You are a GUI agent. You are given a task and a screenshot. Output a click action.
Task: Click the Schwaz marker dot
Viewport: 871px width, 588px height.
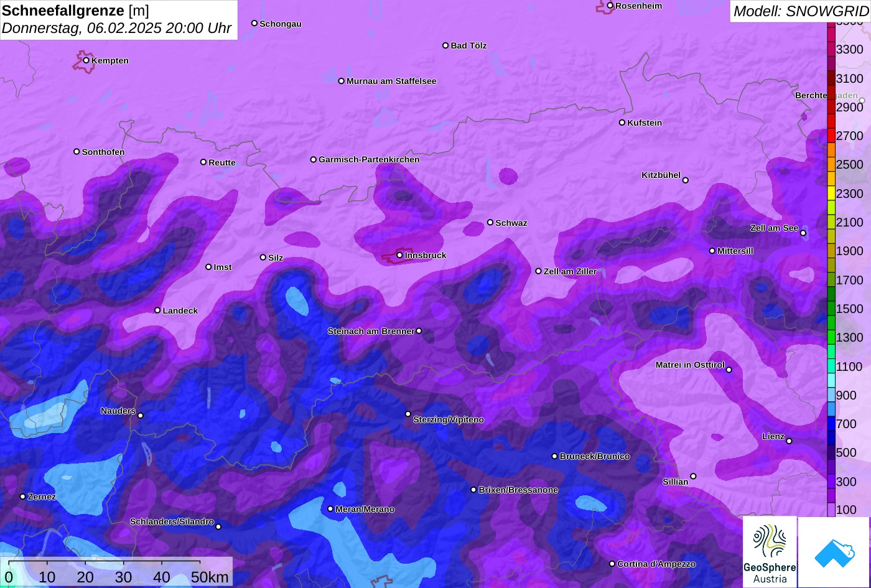[x=490, y=222]
